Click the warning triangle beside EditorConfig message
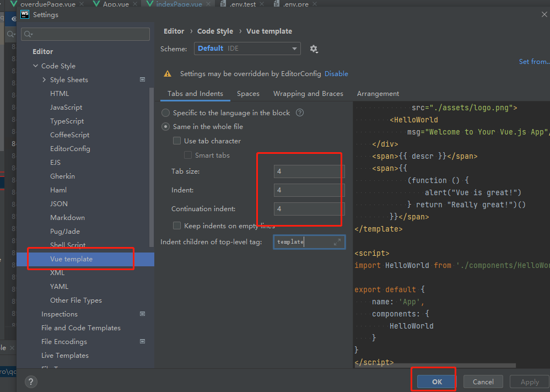 pos(168,73)
